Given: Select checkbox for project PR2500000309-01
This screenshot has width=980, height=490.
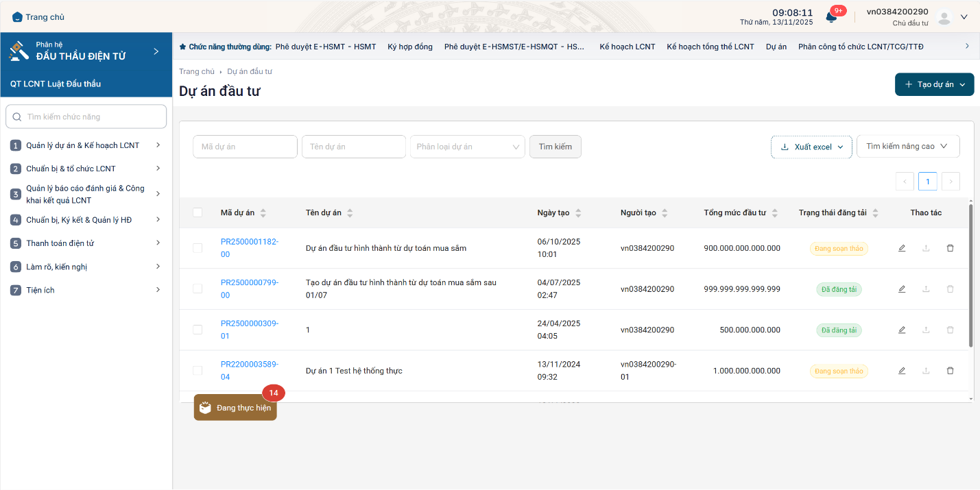Looking at the screenshot, I should click(x=198, y=330).
